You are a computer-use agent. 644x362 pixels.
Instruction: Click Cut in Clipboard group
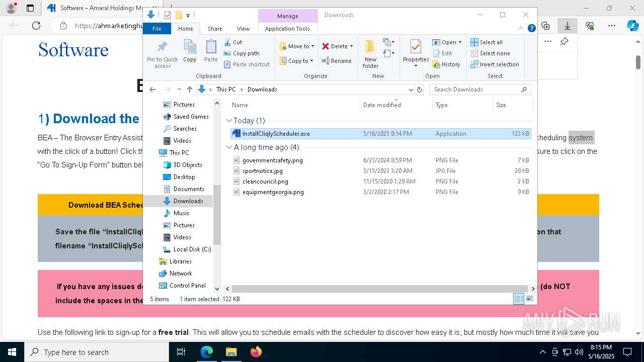233,42
